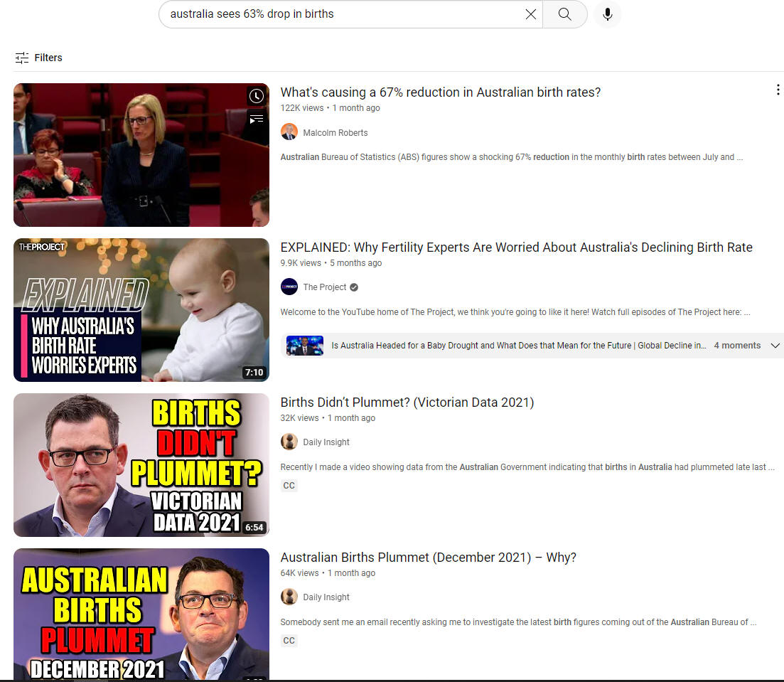This screenshot has height=682, width=784.
Task: Click the Filters slider icon
Action: click(x=22, y=58)
